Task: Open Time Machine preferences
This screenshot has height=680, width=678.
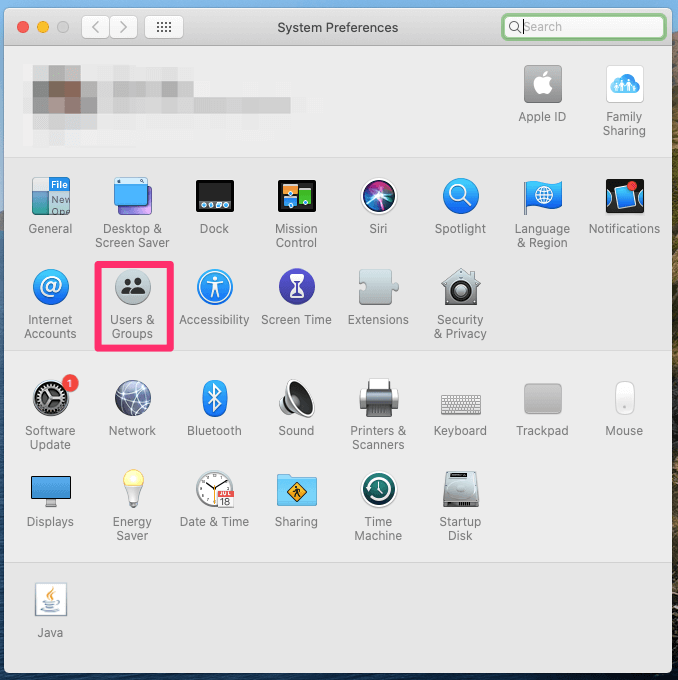Action: (x=378, y=489)
